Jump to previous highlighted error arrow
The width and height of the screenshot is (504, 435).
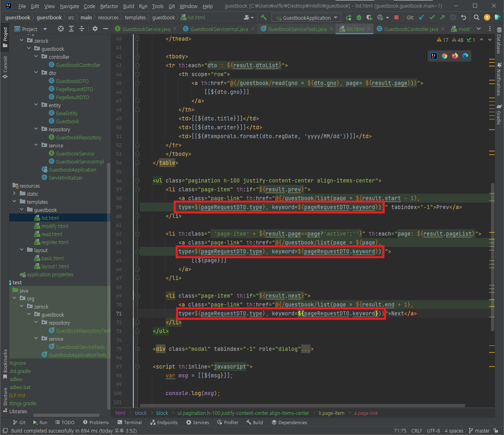[x=481, y=39]
